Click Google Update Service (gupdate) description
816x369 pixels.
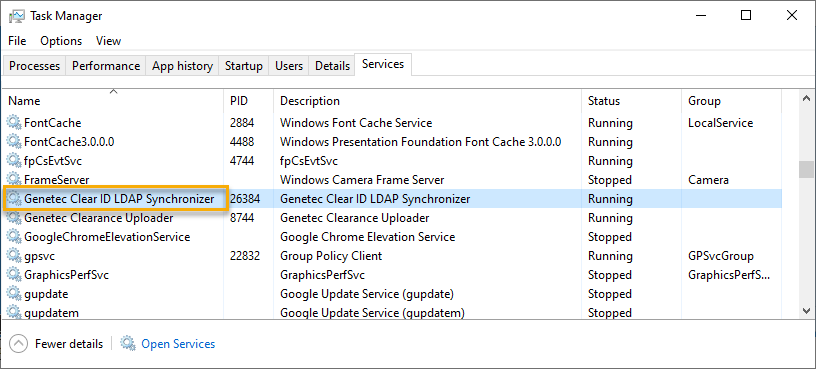[x=367, y=294]
